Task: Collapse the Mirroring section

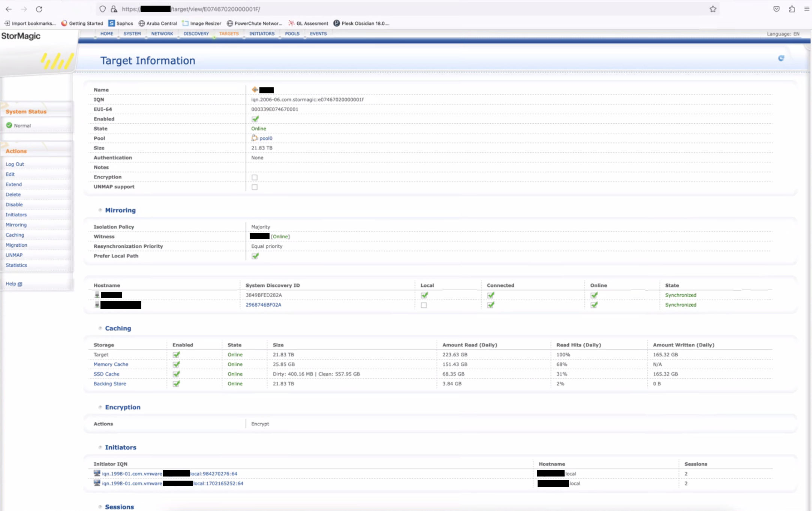Action: click(100, 210)
